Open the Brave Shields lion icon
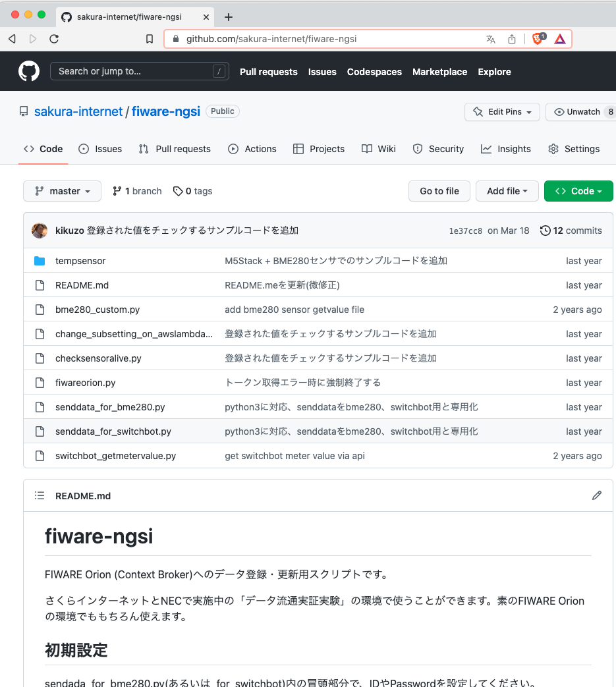This screenshot has width=616, height=687. point(538,39)
